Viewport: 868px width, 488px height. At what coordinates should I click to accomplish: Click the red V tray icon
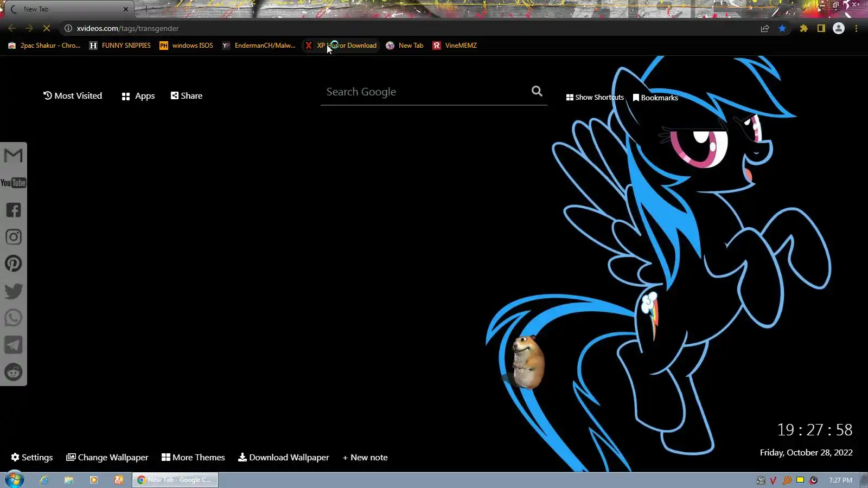[x=773, y=480]
